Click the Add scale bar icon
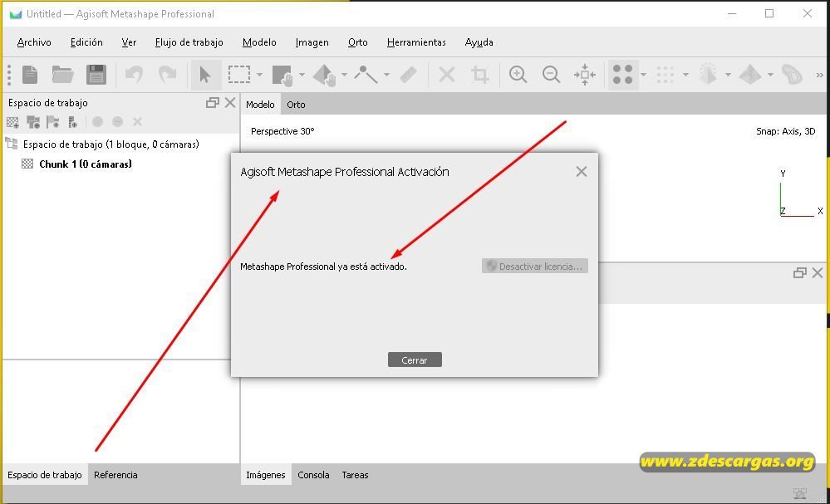The height and width of the screenshot is (504, 830). (x=73, y=122)
